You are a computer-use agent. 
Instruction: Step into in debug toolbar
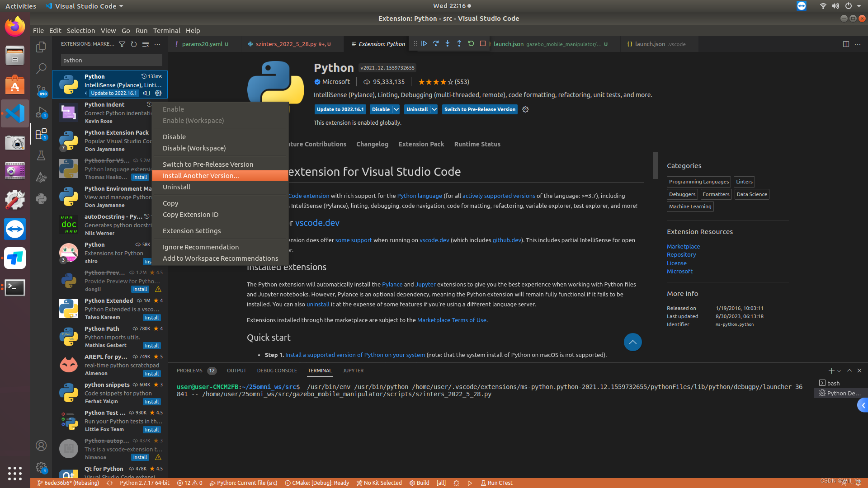448,44
